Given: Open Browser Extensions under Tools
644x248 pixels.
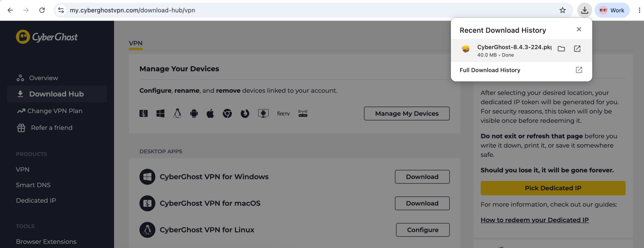Looking at the screenshot, I should pyautogui.click(x=46, y=242).
